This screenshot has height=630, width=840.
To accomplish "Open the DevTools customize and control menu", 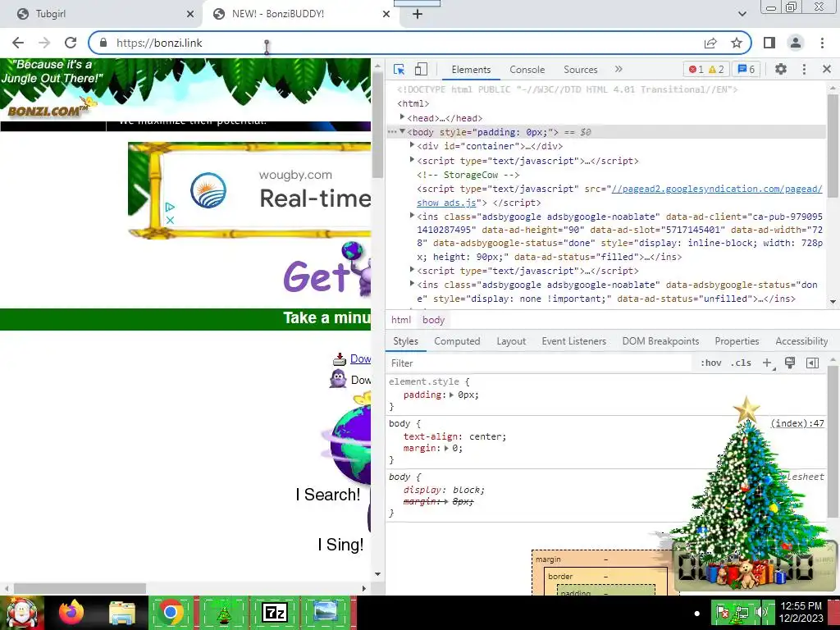I will (x=804, y=69).
